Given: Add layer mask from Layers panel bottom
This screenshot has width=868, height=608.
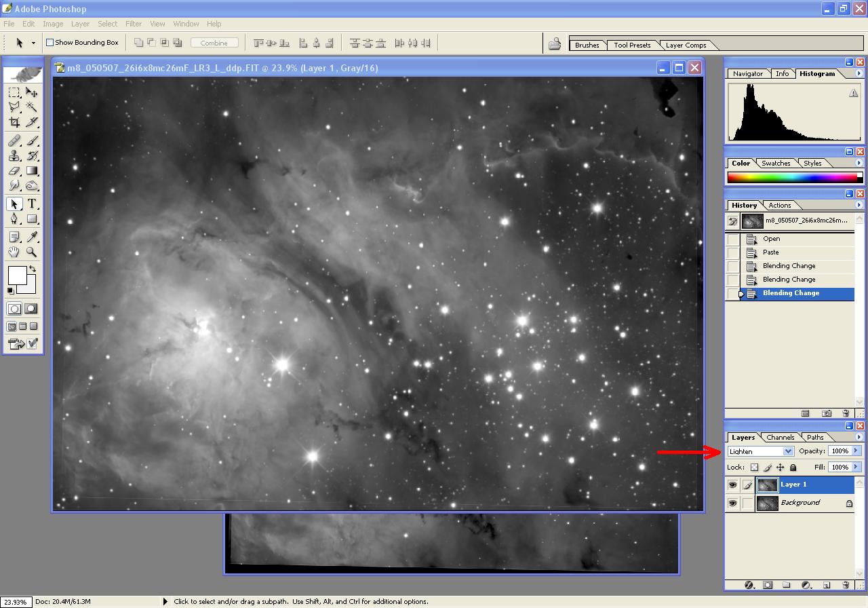Looking at the screenshot, I should [x=768, y=585].
